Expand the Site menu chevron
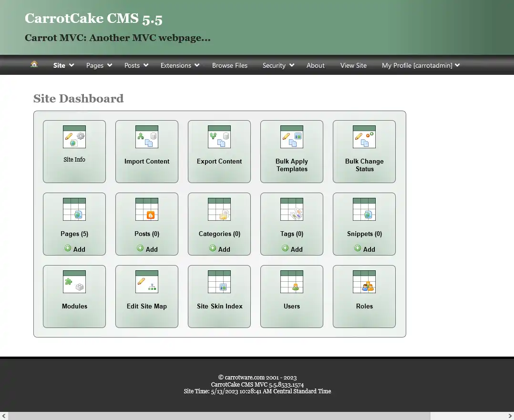 (72, 65)
